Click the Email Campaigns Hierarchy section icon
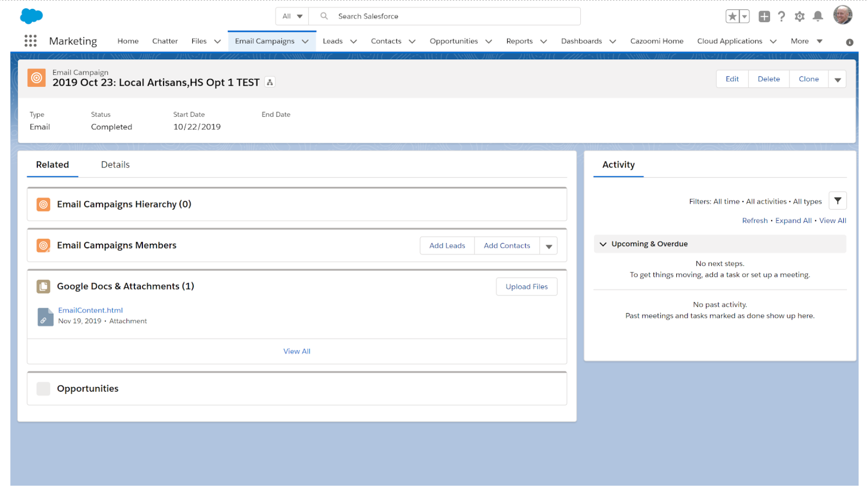 [43, 204]
